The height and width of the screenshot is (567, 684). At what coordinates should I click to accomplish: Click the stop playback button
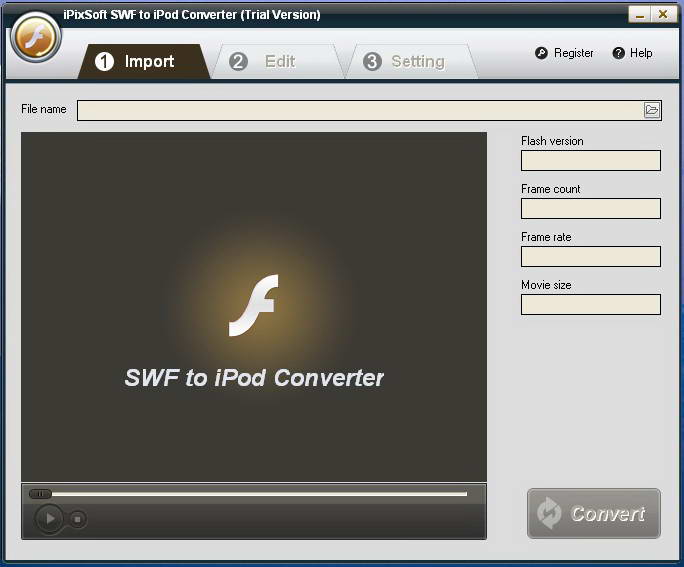78,519
